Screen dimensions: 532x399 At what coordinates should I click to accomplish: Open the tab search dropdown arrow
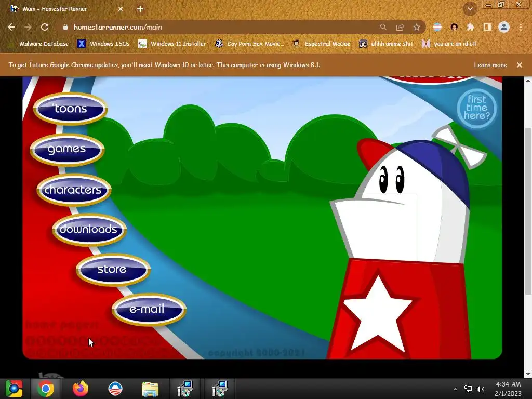pos(470,9)
